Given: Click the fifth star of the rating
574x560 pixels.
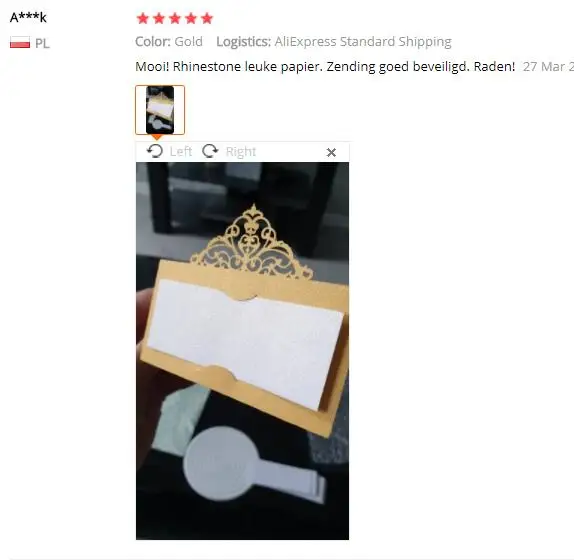Looking at the screenshot, I should (207, 18).
